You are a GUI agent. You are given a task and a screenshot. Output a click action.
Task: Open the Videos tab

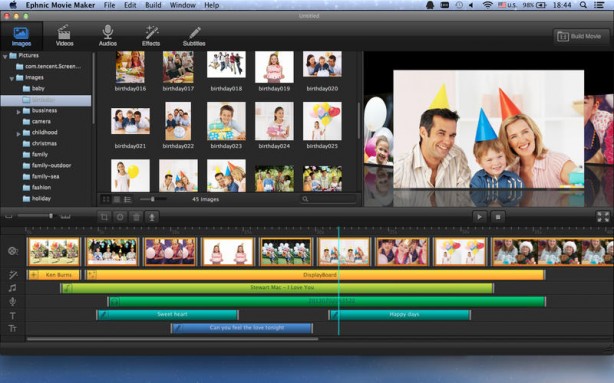pyautogui.click(x=64, y=36)
